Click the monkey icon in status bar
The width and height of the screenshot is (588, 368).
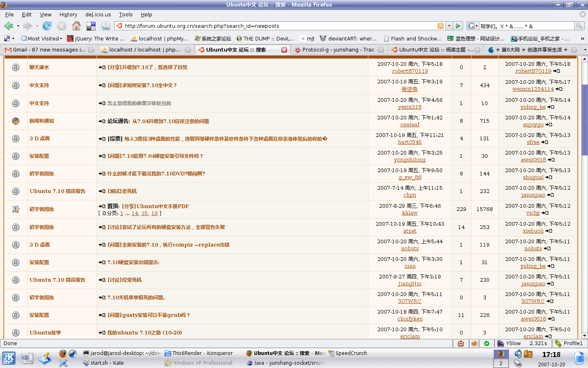click(461, 343)
